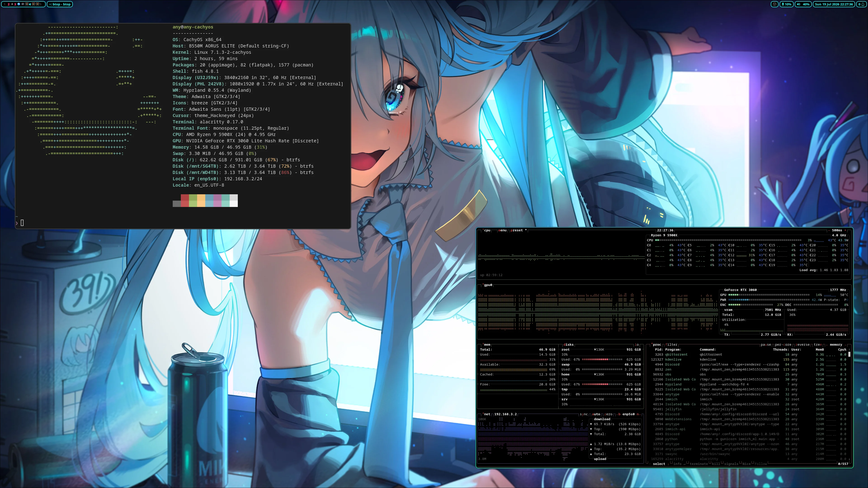Image resolution: width=868 pixels, height=488 pixels.
Task: Click 'any@any-cachyos' in the fastfetch terminal
Action: (x=193, y=27)
